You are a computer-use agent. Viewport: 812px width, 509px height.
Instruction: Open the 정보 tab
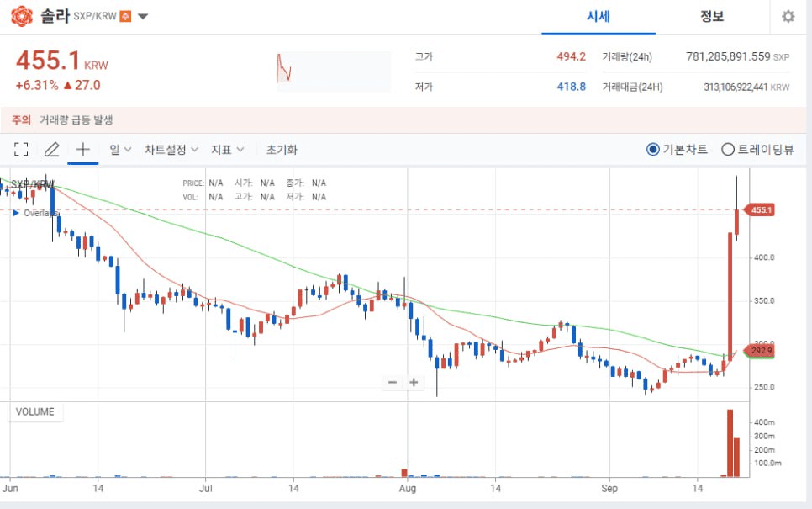(712, 17)
